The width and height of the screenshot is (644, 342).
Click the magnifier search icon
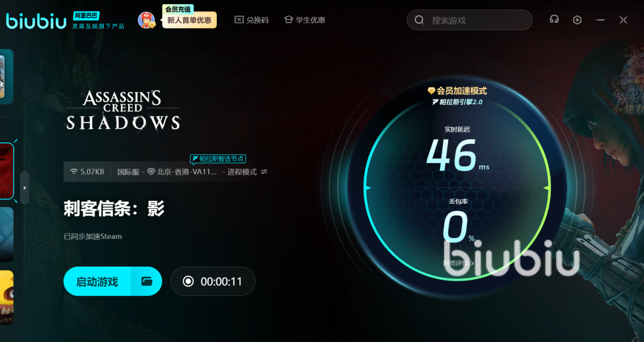(x=419, y=20)
